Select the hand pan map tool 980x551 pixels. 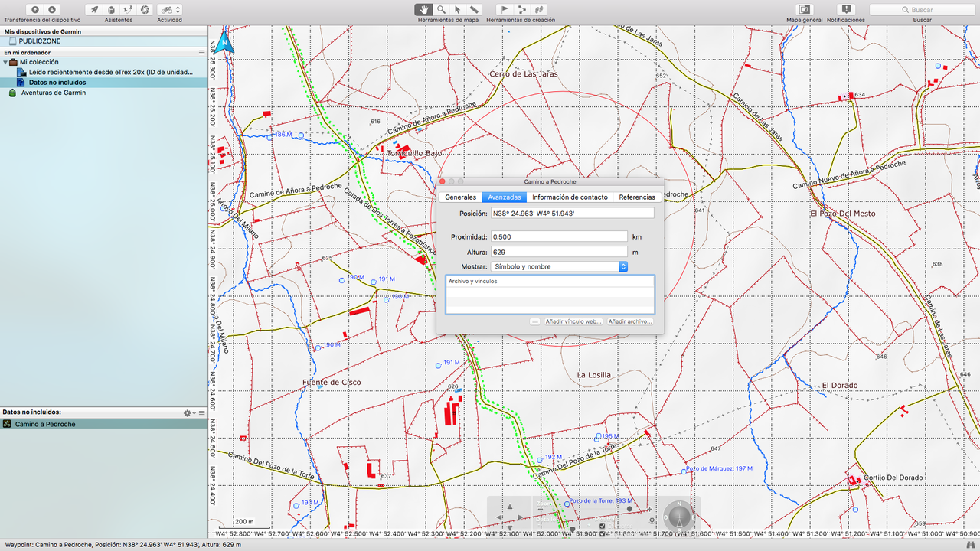point(424,9)
